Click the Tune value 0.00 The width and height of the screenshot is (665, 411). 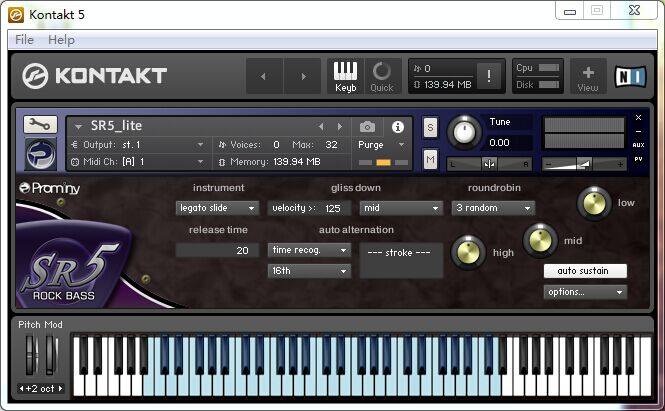click(500, 143)
